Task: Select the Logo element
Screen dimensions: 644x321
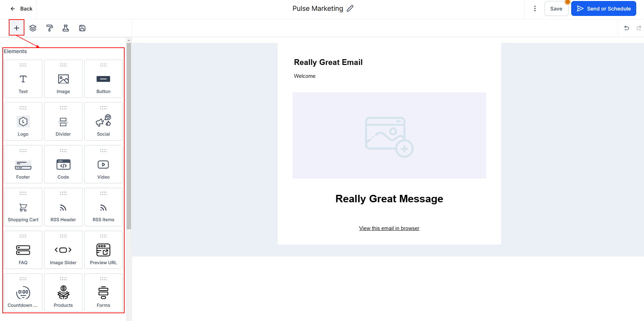Action: tap(23, 121)
